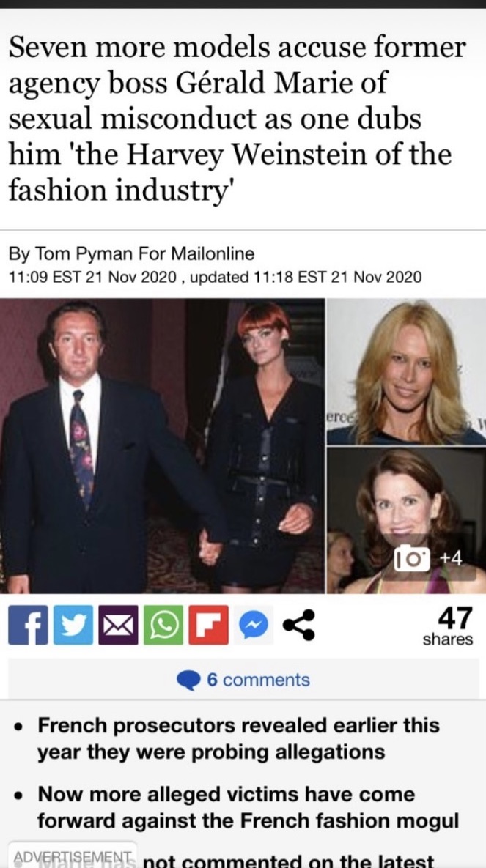This screenshot has width=486, height=868.
Task: View brown-haired woman's portrait photo
Action: point(406,520)
